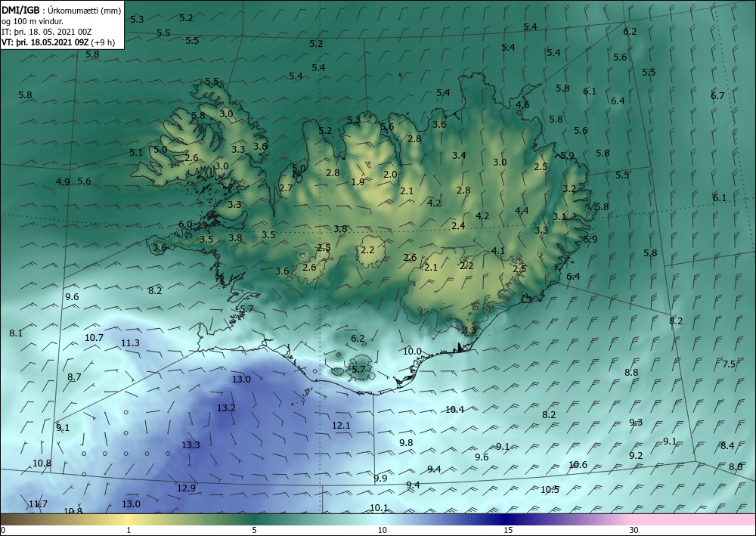Image resolution: width=756 pixels, height=536 pixels.
Task: Click the 11.7 value on the map
Action: click(38, 504)
